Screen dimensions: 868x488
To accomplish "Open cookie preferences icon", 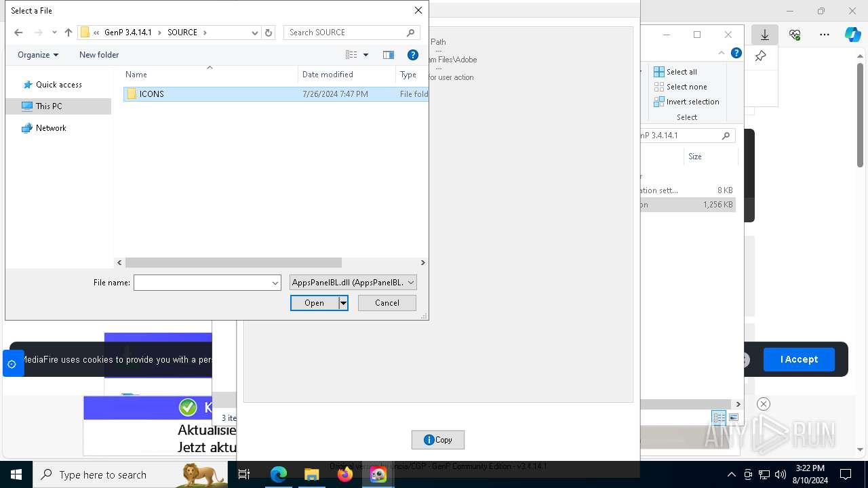I will click(x=12, y=364).
